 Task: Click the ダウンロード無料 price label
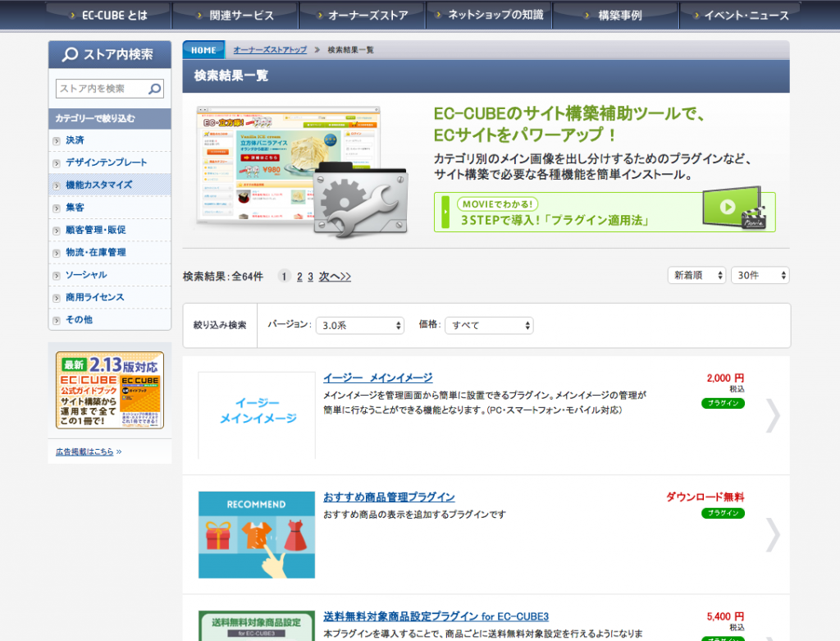coord(705,497)
